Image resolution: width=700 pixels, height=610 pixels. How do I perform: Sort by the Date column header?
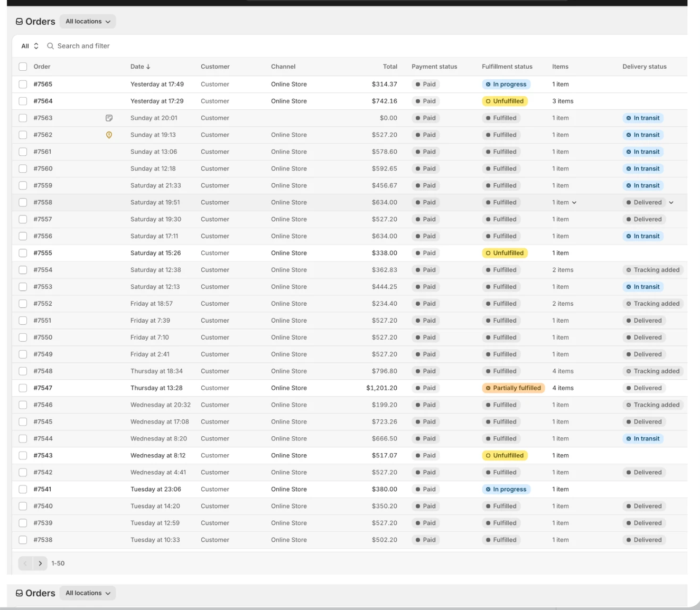[x=140, y=67]
